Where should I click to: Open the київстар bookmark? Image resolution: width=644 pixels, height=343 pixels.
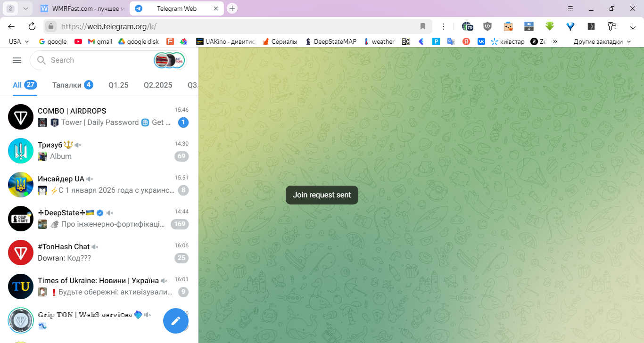(508, 41)
